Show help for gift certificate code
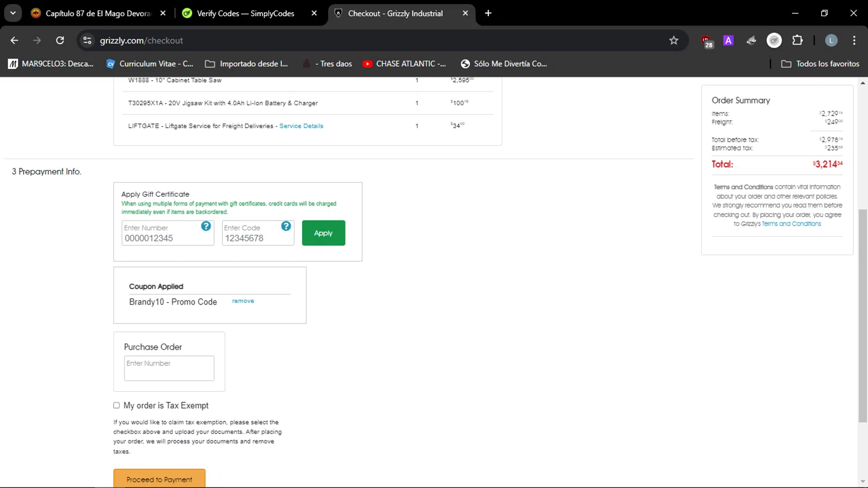The image size is (868, 488). point(286,226)
